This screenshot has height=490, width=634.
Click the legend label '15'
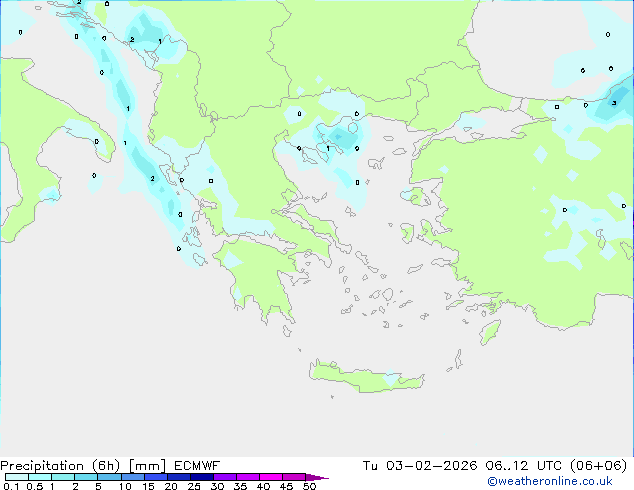pos(148,486)
